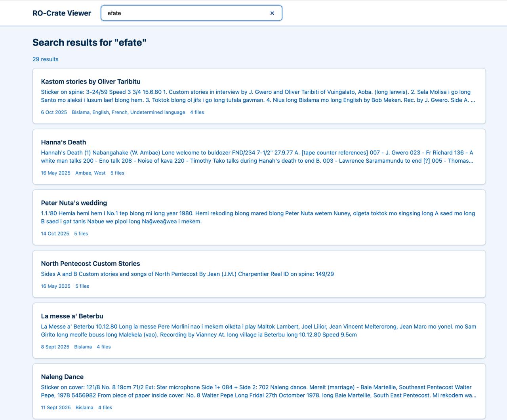Click "Undetermined language" under Kastom stories

click(x=158, y=112)
